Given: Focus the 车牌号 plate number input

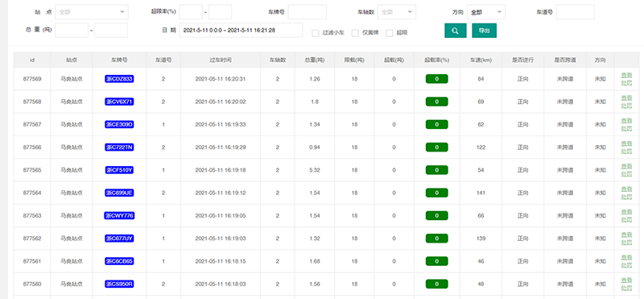Looking at the screenshot, I should [308, 12].
